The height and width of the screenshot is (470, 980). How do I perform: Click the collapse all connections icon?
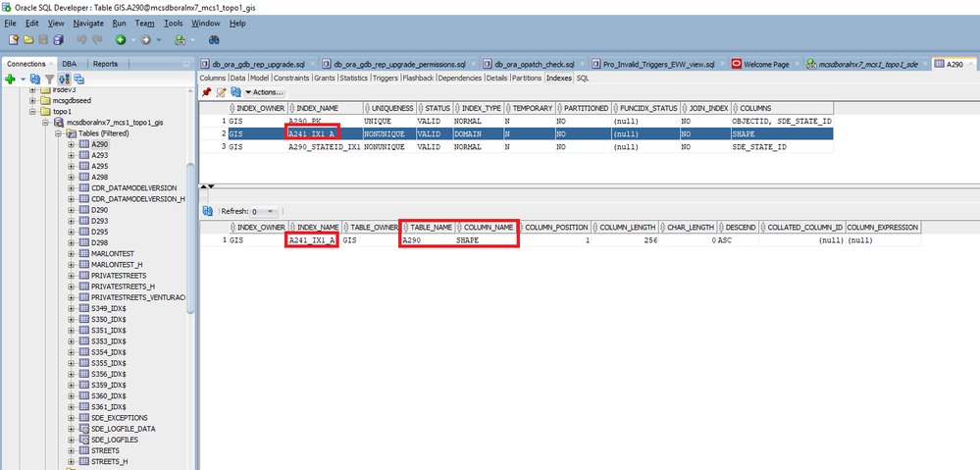click(x=78, y=79)
